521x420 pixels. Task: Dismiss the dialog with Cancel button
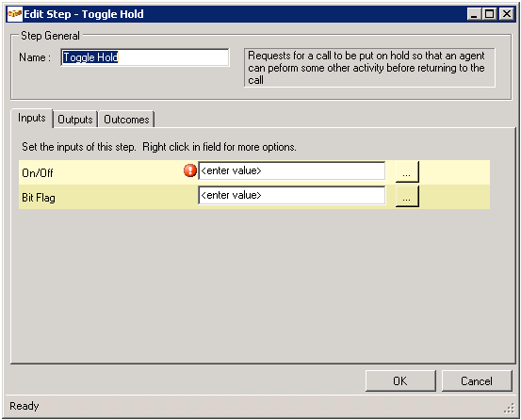coord(477,380)
